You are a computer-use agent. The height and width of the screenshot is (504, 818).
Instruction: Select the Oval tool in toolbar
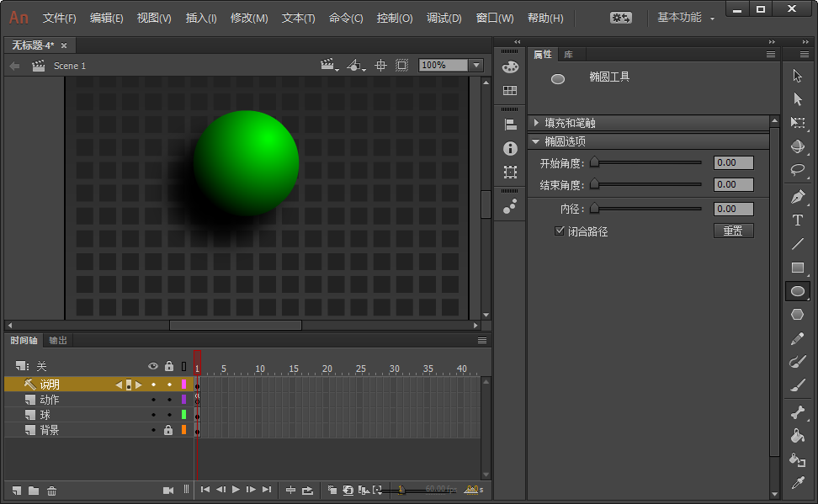797,291
